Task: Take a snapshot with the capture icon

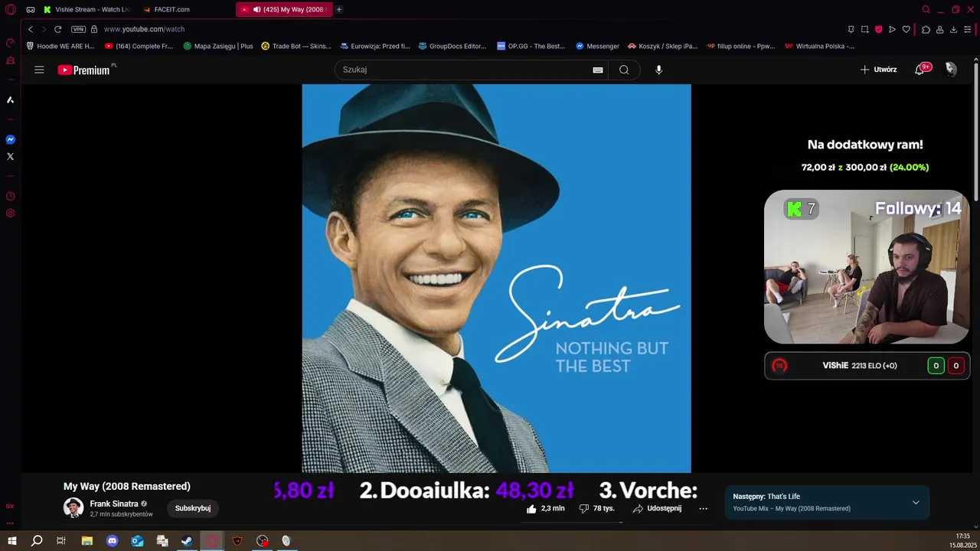Action: 864,29
